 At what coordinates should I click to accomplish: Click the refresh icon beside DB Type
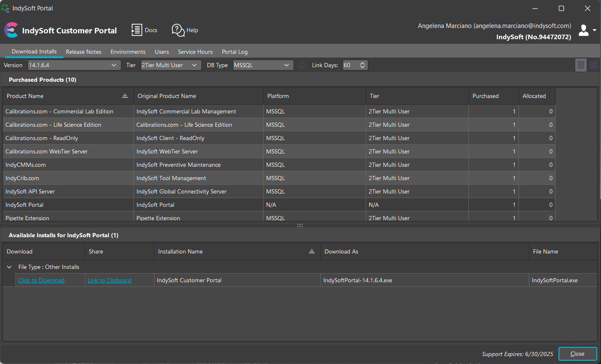click(x=302, y=65)
